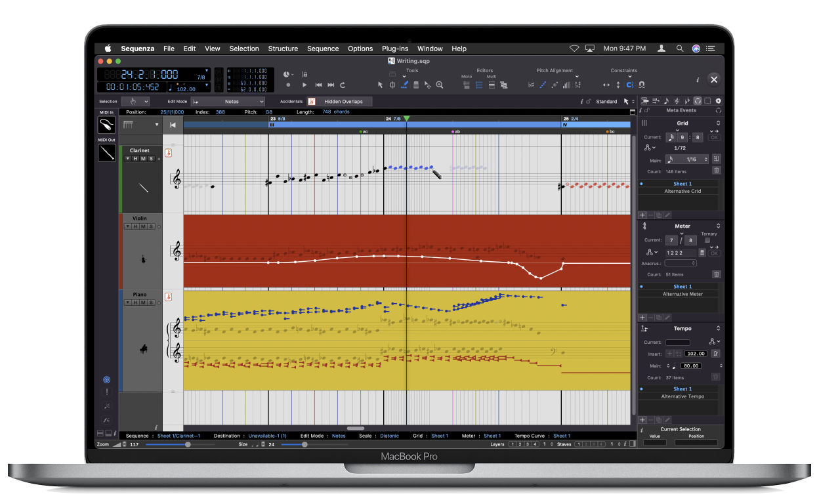Click the Grid quantize bars icon beside Main
This screenshot has width=819, height=504.
716,159
